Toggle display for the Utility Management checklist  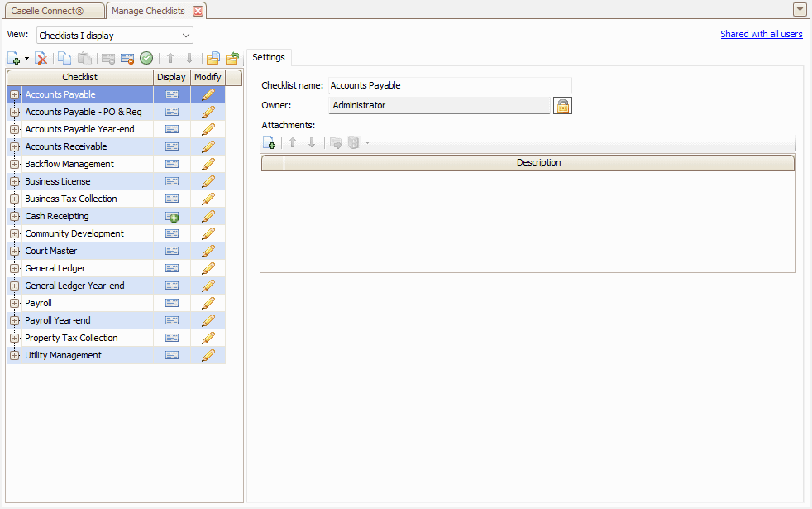tap(172, 355)
